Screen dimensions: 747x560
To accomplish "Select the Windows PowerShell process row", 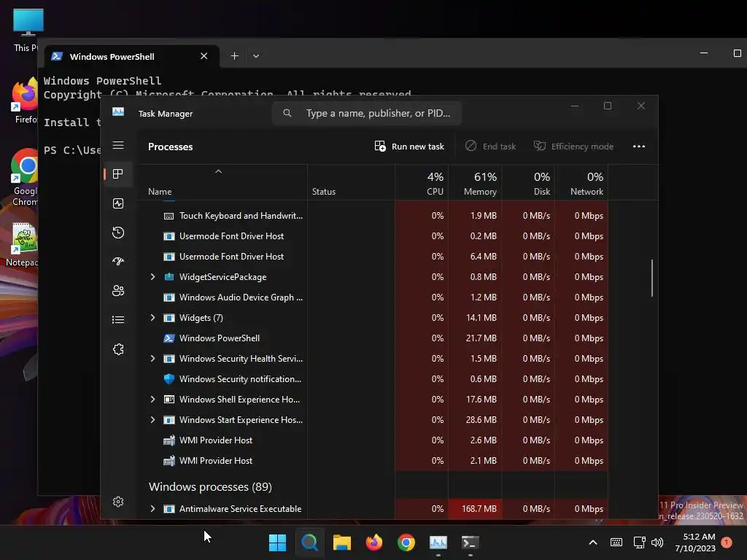I will click(x=373, y=338).
